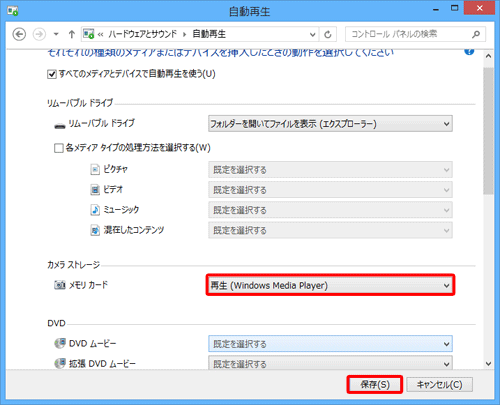This screenshot has width=500, height=405.
Task: Click ハードウェアとサウンド breadcrumb
Action: (x=142, y=34)
